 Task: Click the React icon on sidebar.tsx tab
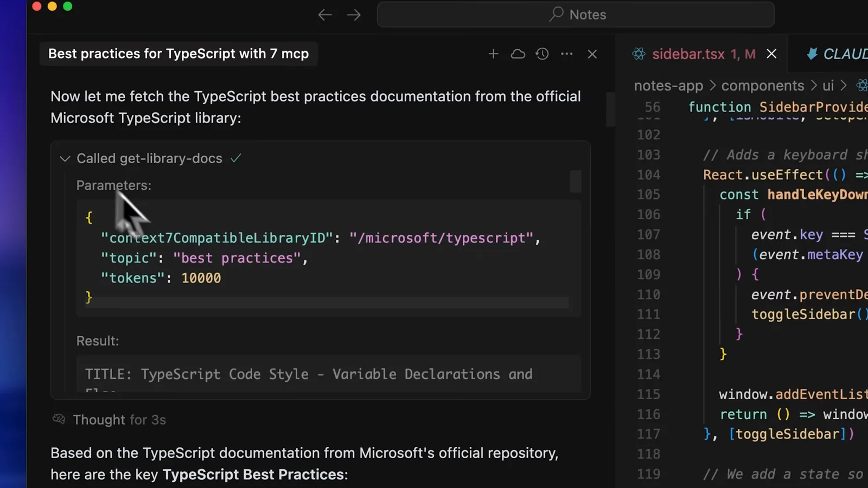click(x=639, y=54)
